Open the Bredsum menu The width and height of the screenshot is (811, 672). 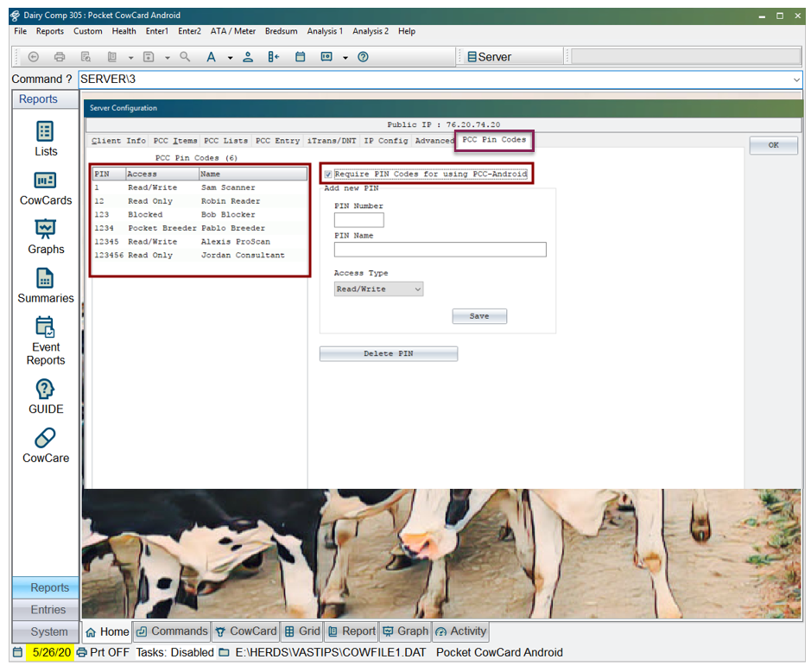[x=281, y=31]
